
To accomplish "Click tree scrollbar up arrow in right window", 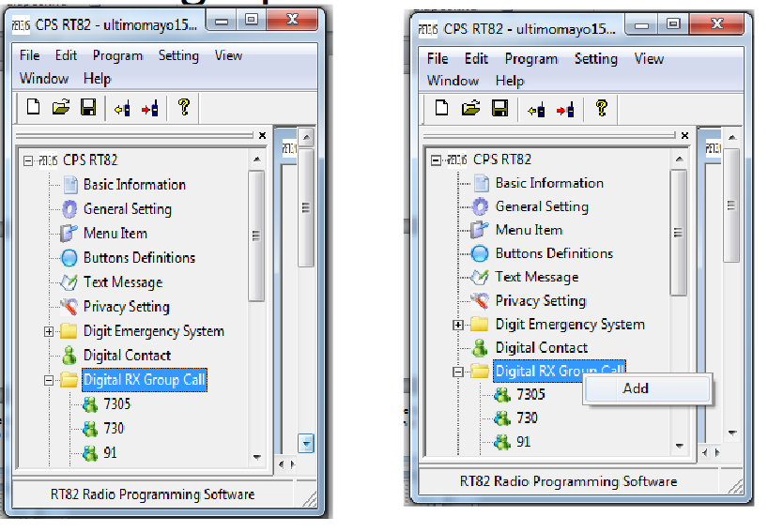I will point(679,160).
